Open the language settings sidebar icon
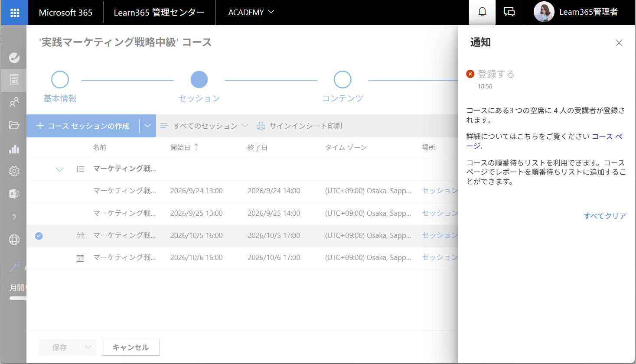 [14, 194]
